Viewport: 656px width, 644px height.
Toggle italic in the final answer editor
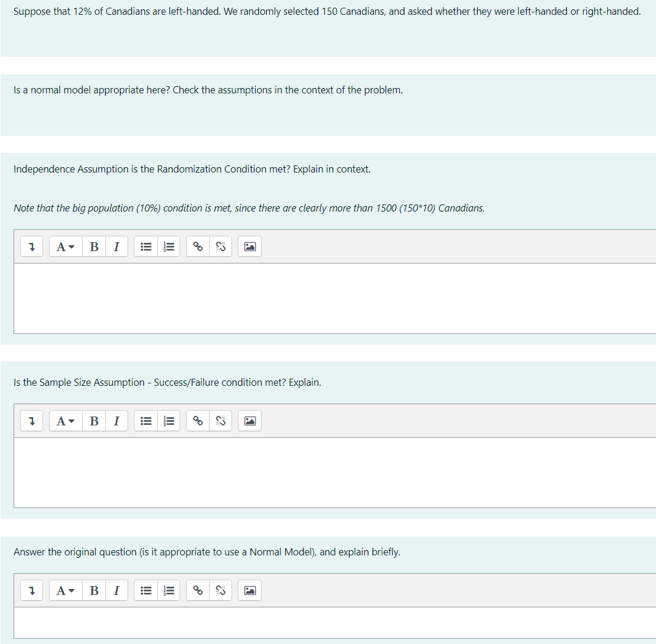click(116, 590)
